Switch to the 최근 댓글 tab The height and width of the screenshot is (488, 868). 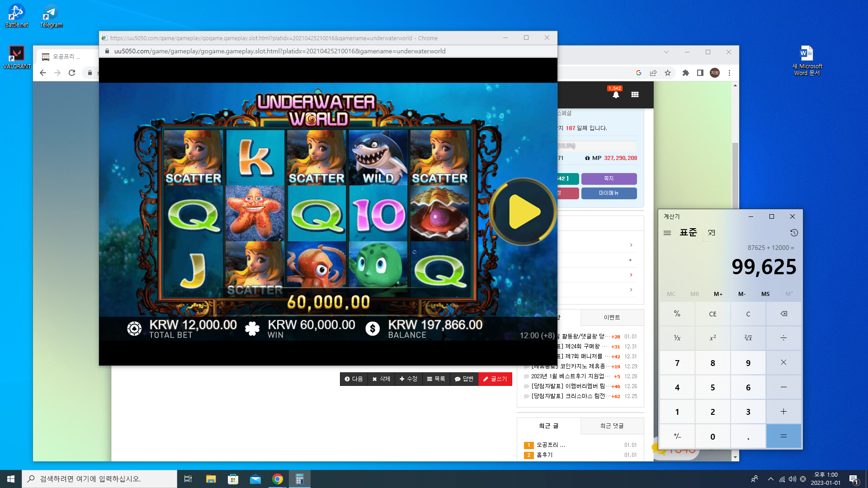click(x=612, y=426)
